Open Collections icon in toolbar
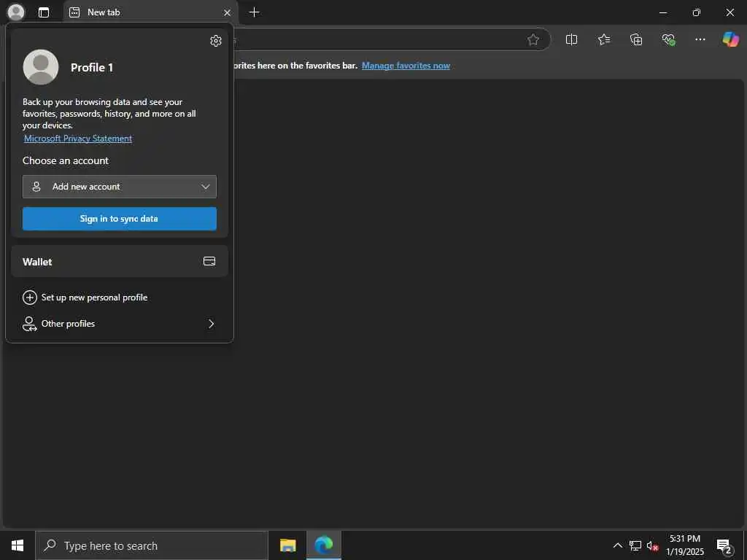This screenshot has width=747, height=560. pyautogui.click(x=636, y=39)
